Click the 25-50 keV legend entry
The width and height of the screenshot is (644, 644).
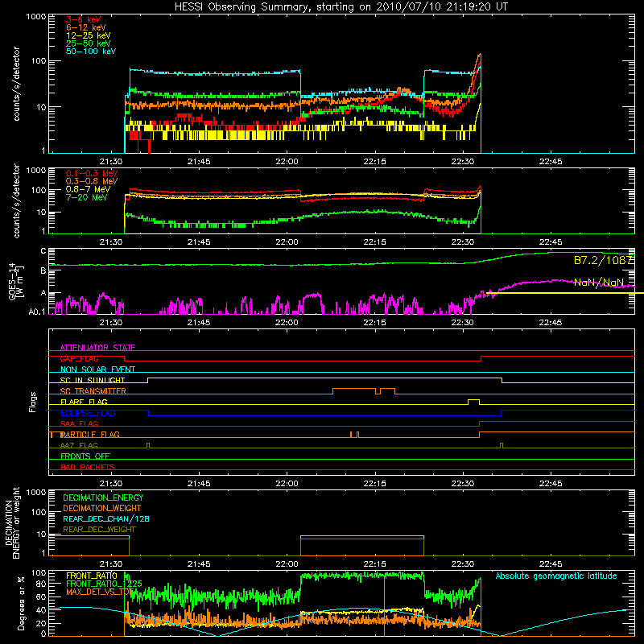(88, 43)
